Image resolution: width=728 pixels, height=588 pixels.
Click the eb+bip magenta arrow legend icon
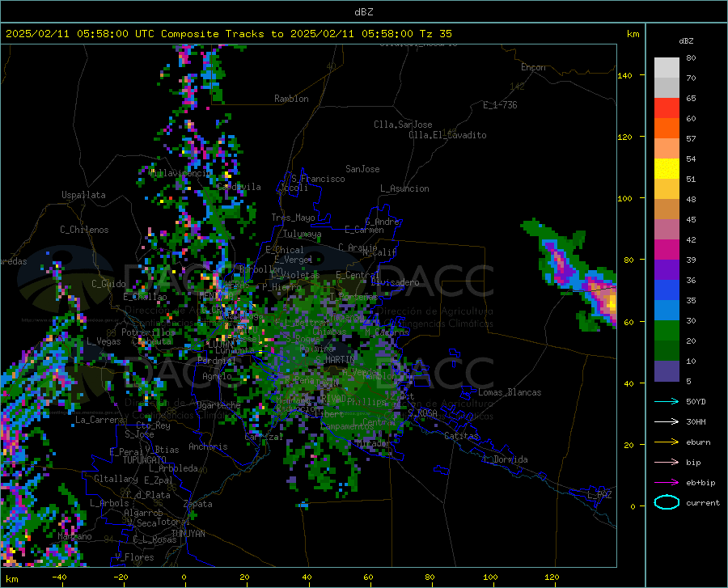(667, 482)
